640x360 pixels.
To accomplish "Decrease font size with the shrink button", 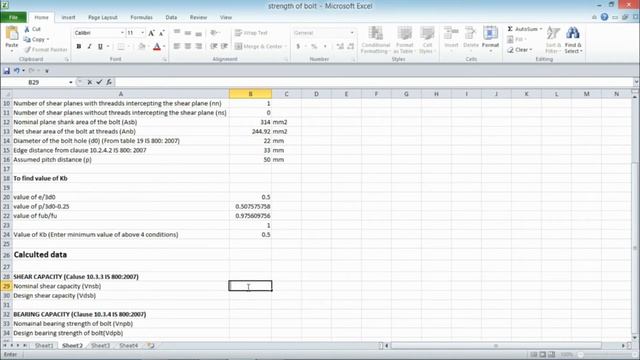I will [162, 33].
